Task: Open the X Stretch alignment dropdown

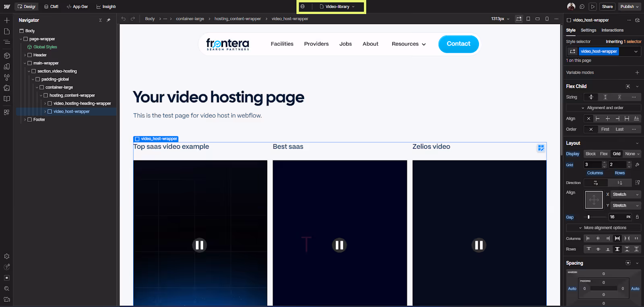Action: (625, 195)
